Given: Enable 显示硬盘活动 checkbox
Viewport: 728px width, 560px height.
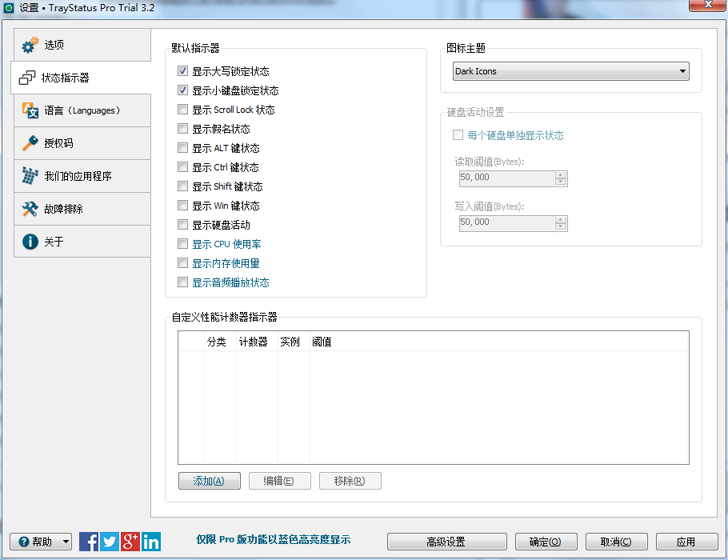Looking at the screenshot, I should (183, 225).
